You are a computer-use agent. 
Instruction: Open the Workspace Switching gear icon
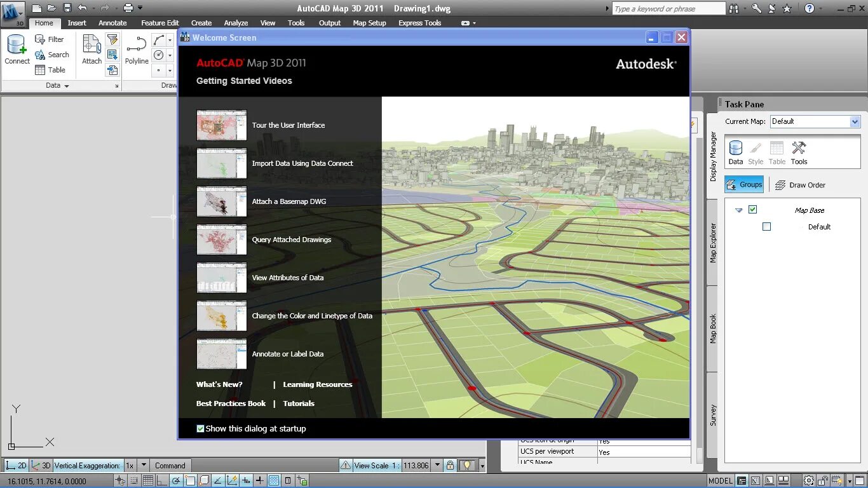(x=809, y=481)
